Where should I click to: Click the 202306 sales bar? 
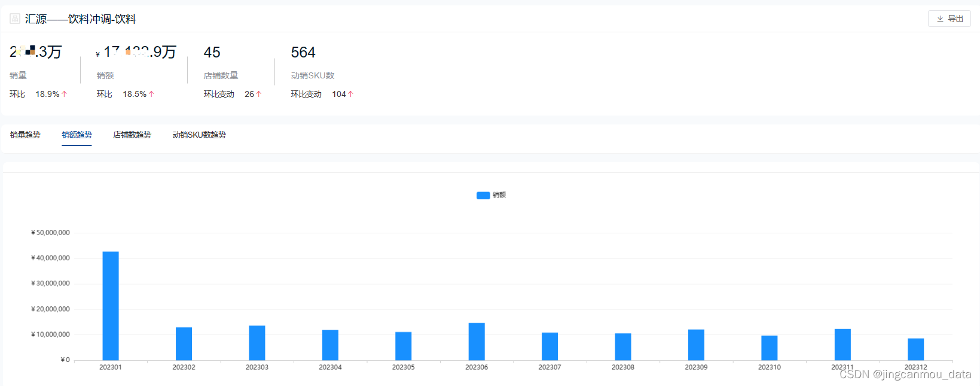click(x=477, y=342)
